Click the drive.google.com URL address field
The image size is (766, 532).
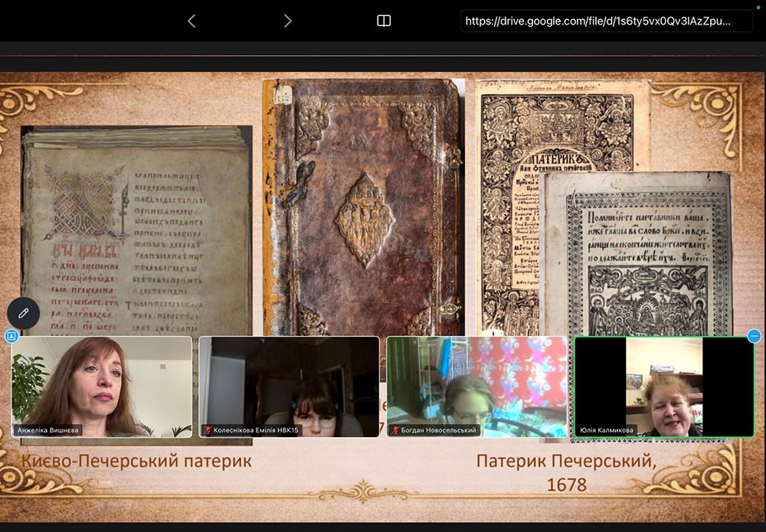point(597,21)
